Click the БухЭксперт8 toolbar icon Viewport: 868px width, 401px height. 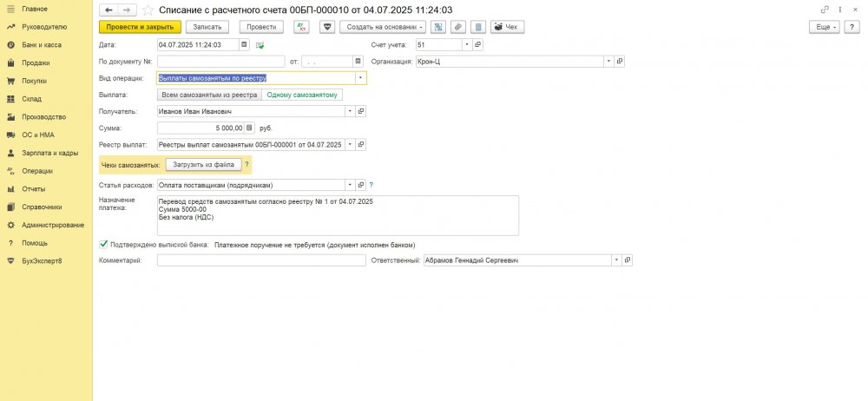(x=327, y=27)
